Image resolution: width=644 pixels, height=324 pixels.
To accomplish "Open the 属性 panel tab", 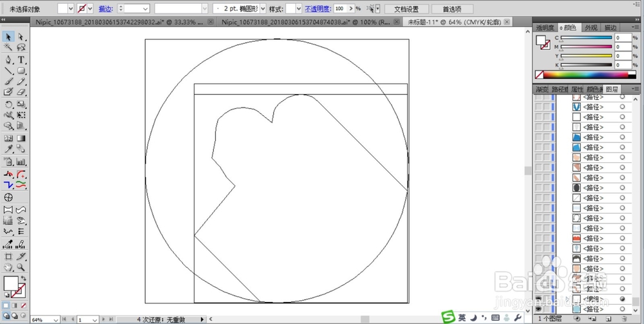I will coord(576,90).
